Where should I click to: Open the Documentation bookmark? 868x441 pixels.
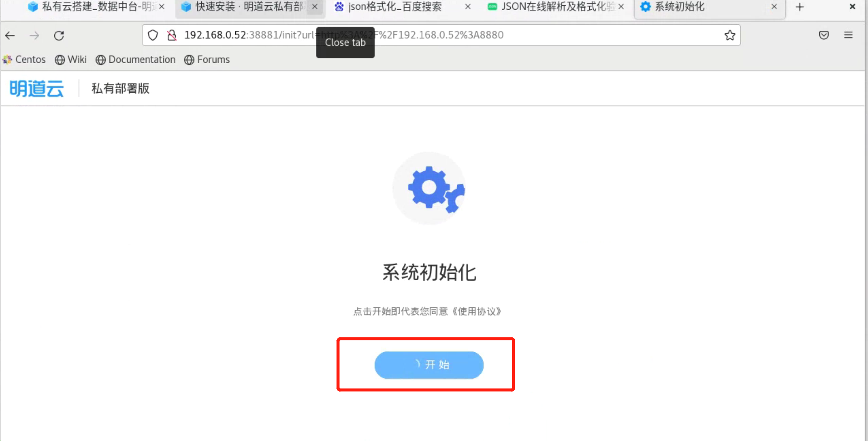135,59
